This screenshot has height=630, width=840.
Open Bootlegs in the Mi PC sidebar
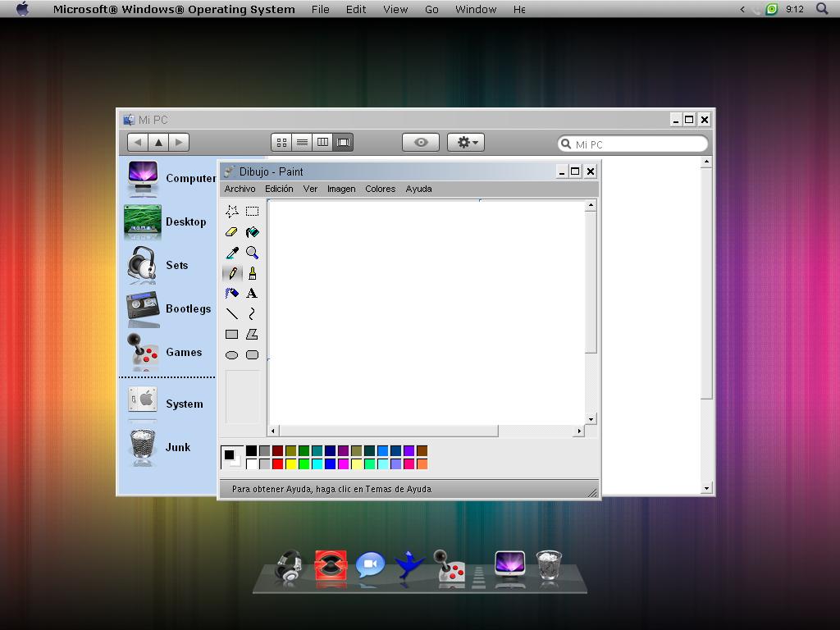(x=168, y=308)
